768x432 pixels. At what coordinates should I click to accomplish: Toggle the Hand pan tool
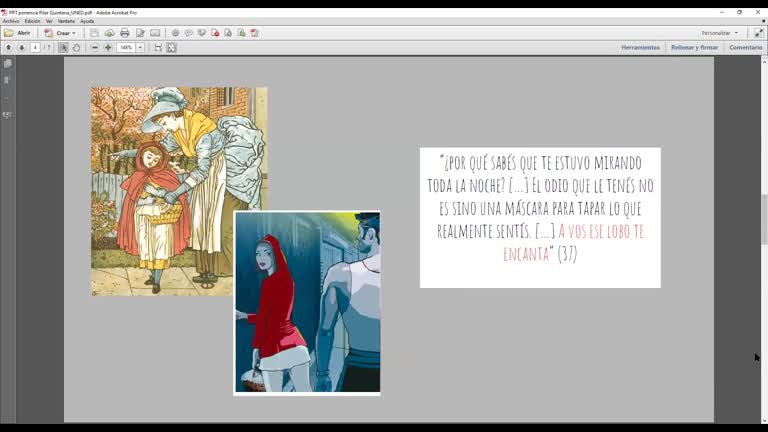(x=76, y=47)
